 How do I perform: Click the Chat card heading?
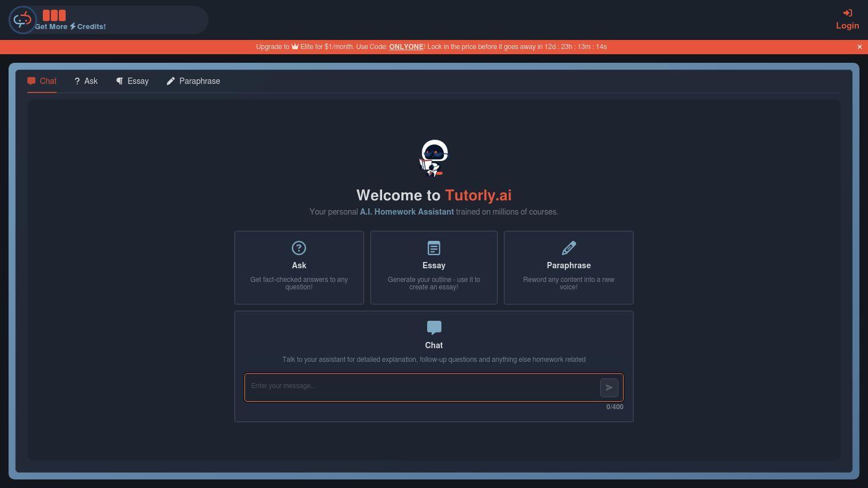click(434, 345)
